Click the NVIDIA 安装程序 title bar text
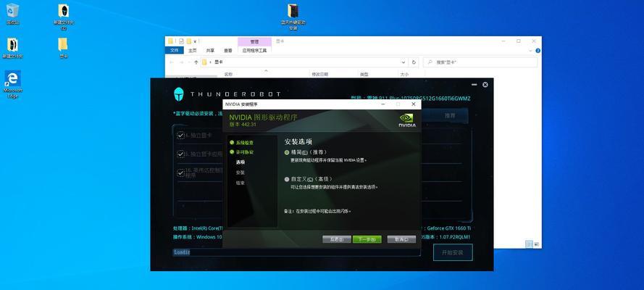The width and height of the screenshot is (644, 290). click(x=241, y=104)
